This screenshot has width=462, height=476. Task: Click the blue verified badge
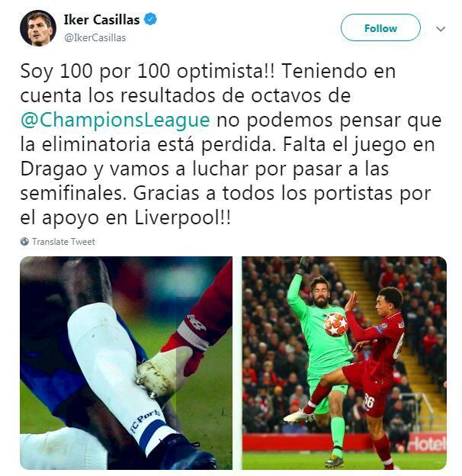pyautogui.click(x=150, y=19)
